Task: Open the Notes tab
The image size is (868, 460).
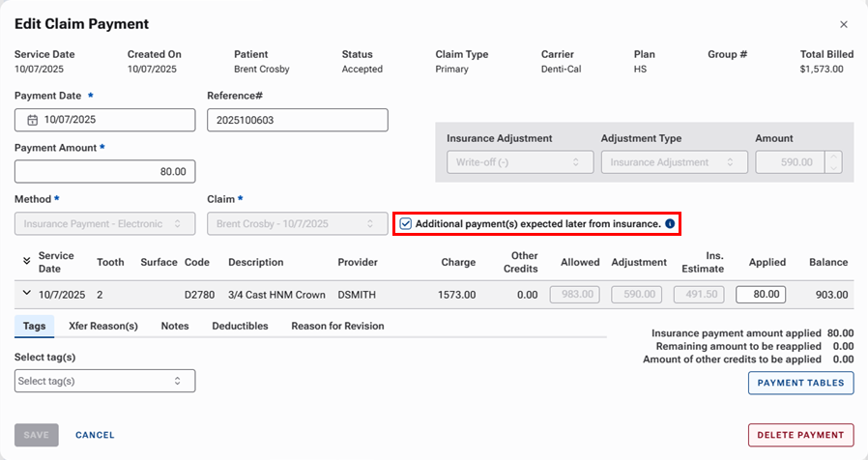Action: point(175,326)
